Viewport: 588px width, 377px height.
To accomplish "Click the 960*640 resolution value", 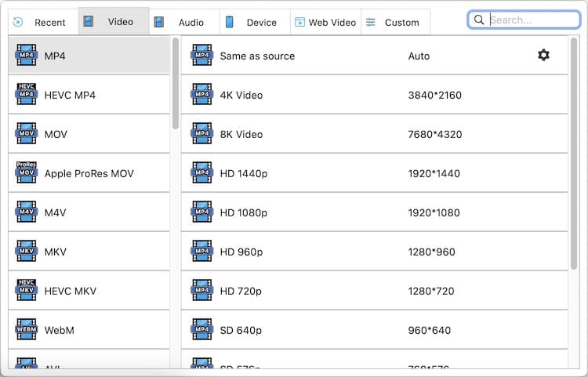I will (430, 331).
